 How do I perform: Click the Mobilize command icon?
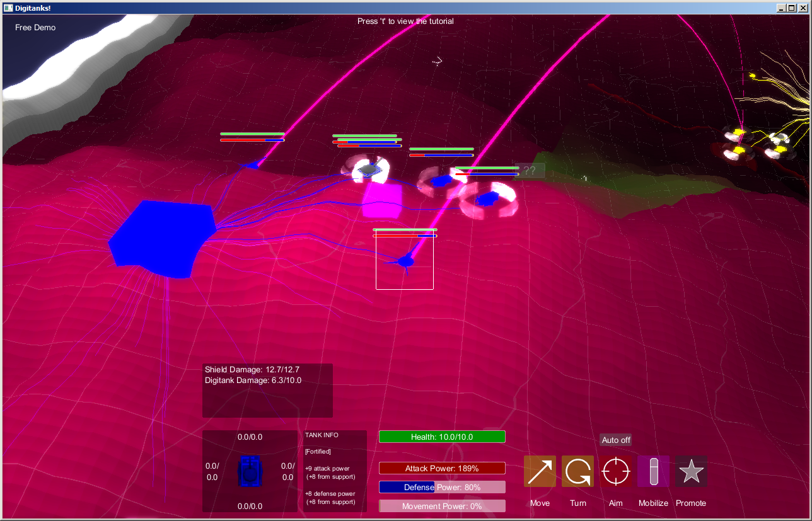653,471
